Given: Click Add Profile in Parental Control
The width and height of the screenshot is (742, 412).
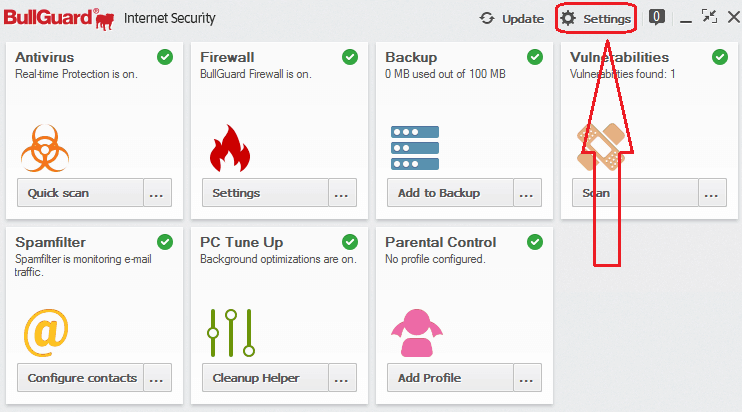Looking at the screenshot, I should pos(450,377).
